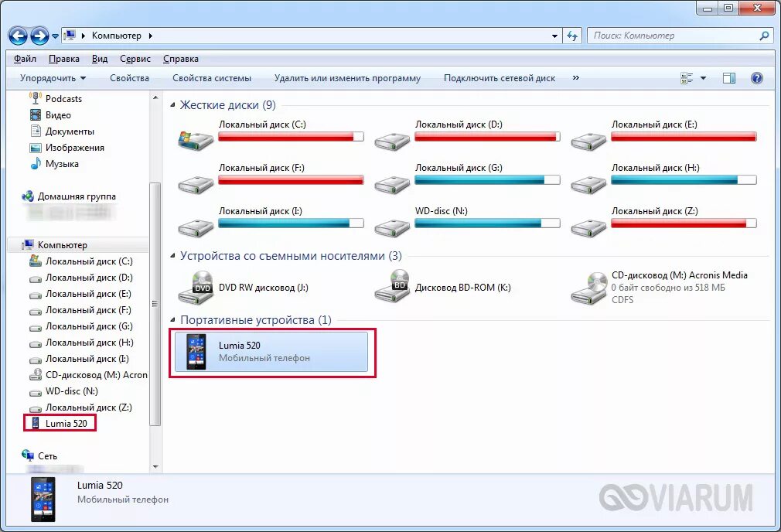Refresh the Компьютер view
Image resolution: width=781 pixels, height=532 pixels.
pos(572,36)
